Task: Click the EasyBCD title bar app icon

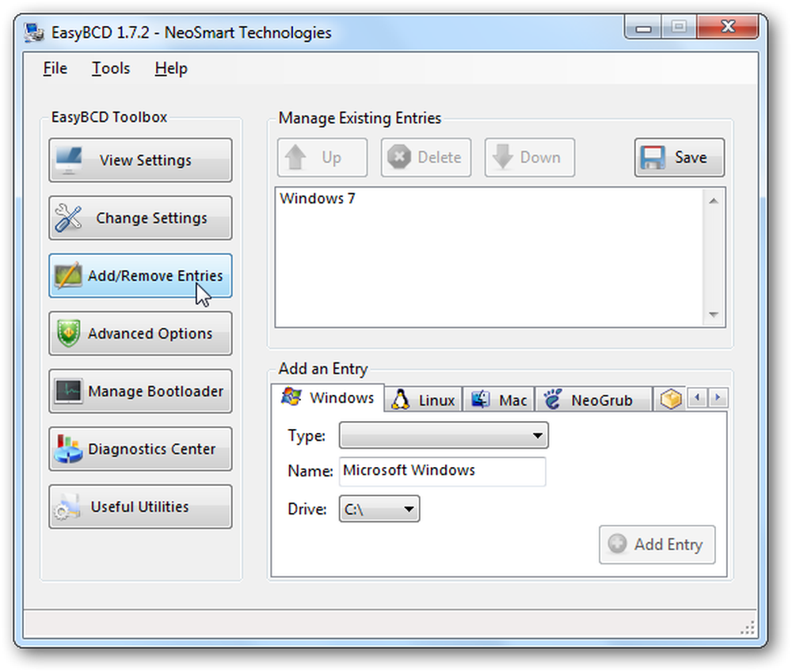Action: tap(34, 32)
